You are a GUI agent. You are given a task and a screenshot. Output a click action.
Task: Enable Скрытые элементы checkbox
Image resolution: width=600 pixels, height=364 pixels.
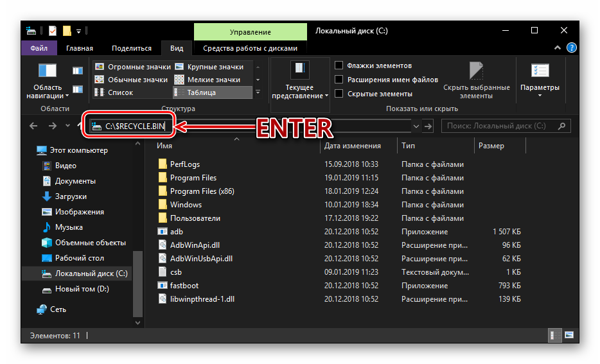[x=339, y=94]
